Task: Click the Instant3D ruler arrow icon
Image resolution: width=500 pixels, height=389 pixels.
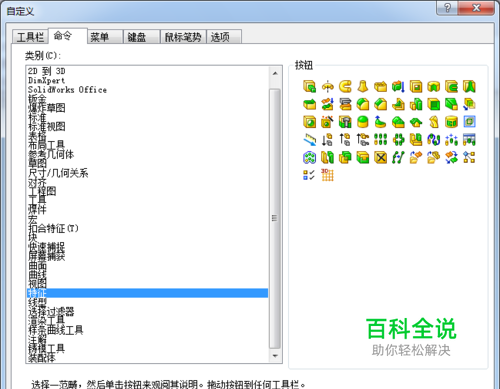Action: click(310, 140)
